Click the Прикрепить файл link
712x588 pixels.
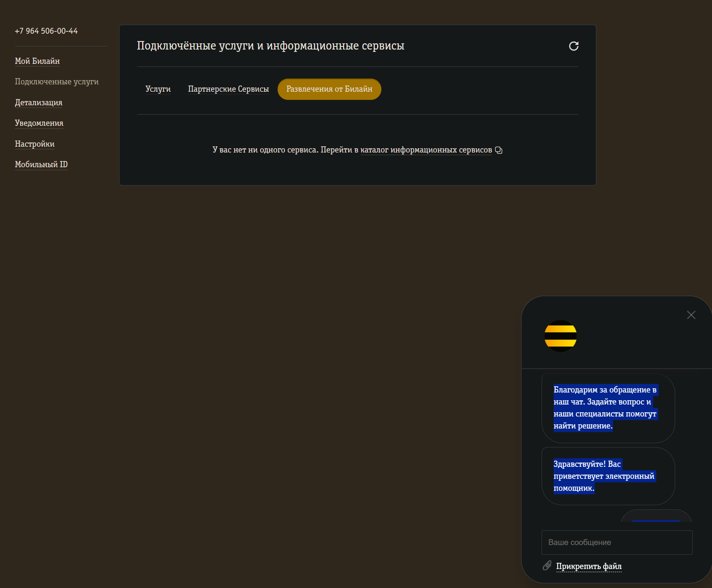[x=588, y=566]
